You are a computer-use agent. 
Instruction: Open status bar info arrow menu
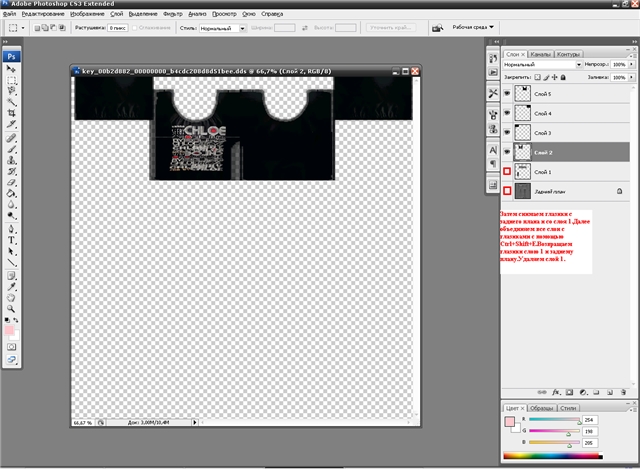195,422
